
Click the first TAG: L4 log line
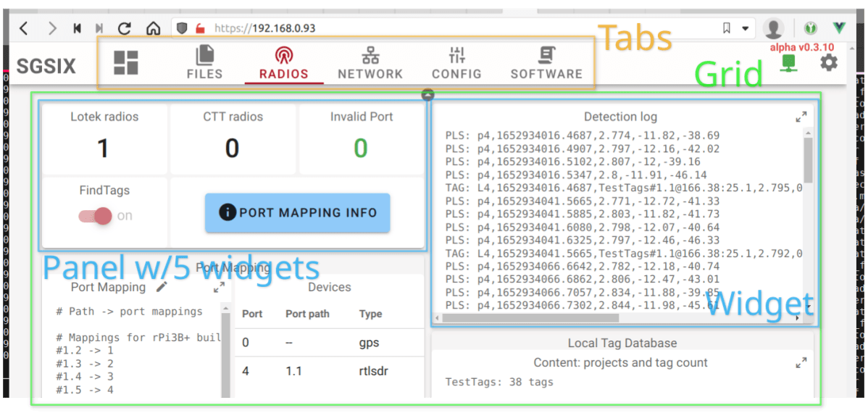[x=624, y=188]
